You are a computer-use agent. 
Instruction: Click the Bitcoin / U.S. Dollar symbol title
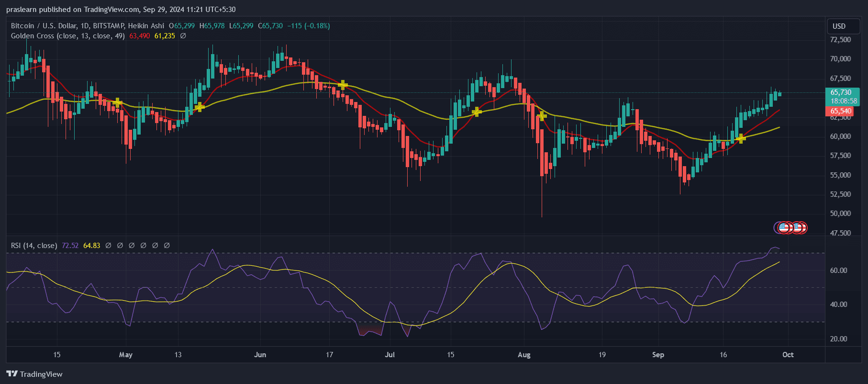point(87,26)
